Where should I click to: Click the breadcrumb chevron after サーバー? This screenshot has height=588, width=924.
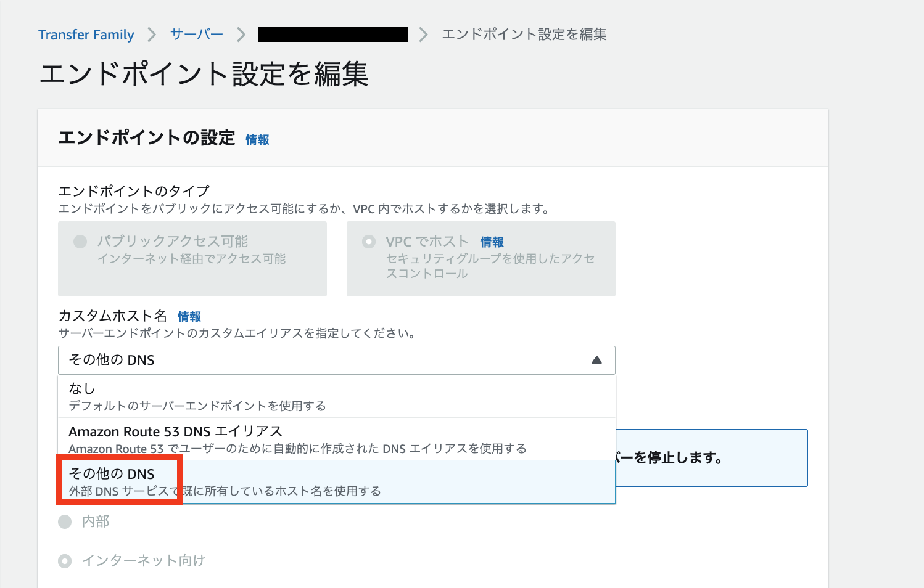click(x=241, y=35)
